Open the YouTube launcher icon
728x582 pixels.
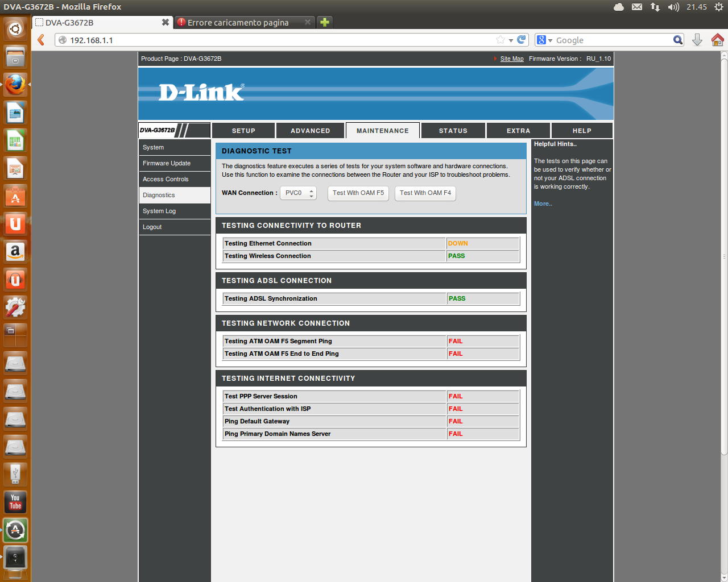[x=15, y=502]
